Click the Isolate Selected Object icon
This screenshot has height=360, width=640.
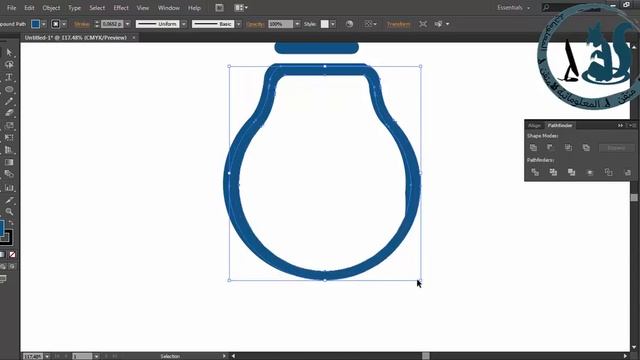tap(423, 24)
